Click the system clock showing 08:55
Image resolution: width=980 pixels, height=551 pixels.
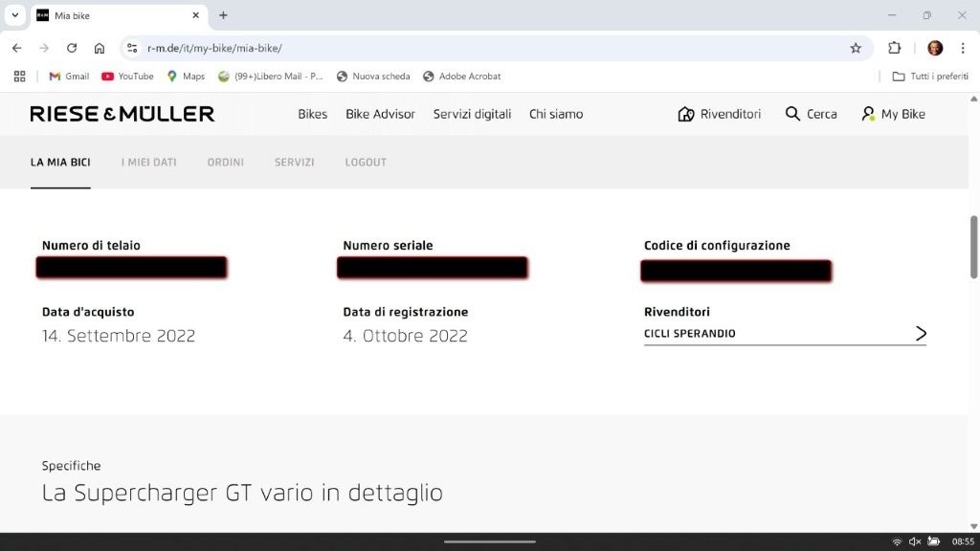tap(963, 541)
